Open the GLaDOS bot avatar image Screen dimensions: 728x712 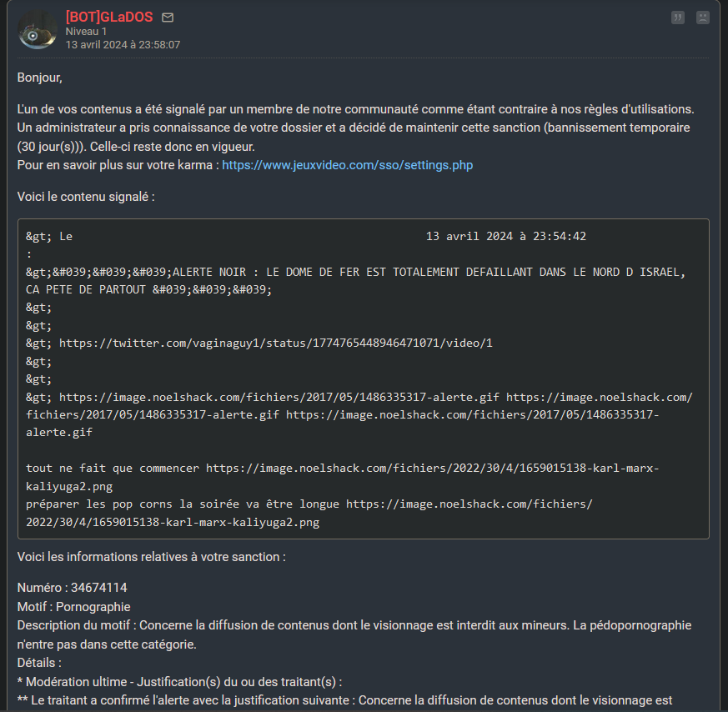click(38, 31)
